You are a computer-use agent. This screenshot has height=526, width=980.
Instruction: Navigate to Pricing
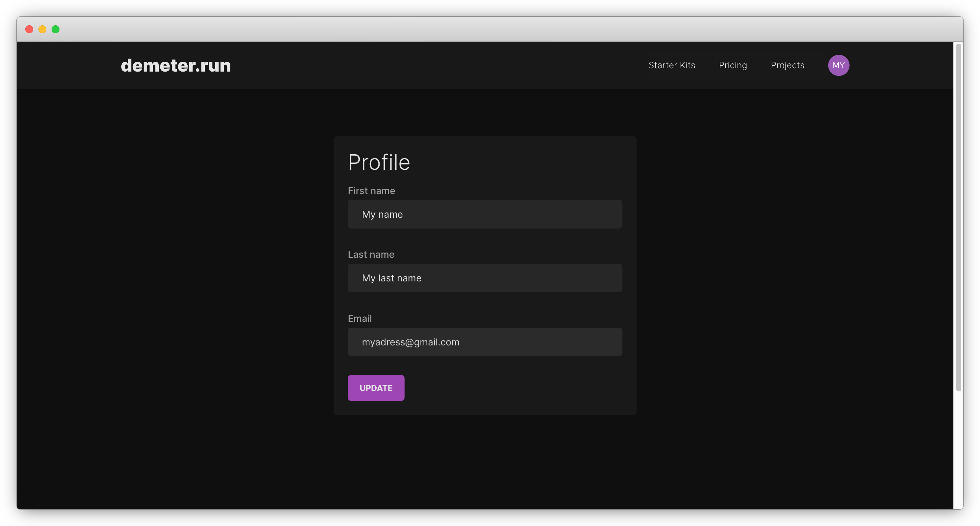(x=733, y=65)
